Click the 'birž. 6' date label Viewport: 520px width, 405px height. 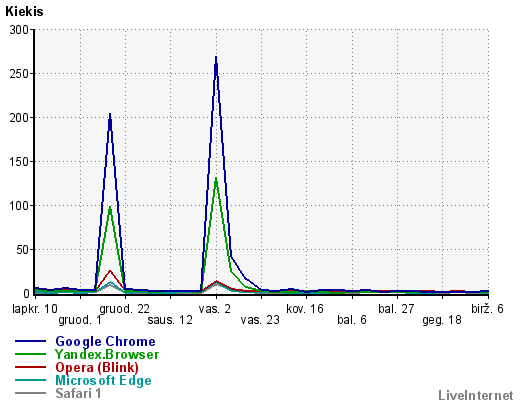pos(487,309)
